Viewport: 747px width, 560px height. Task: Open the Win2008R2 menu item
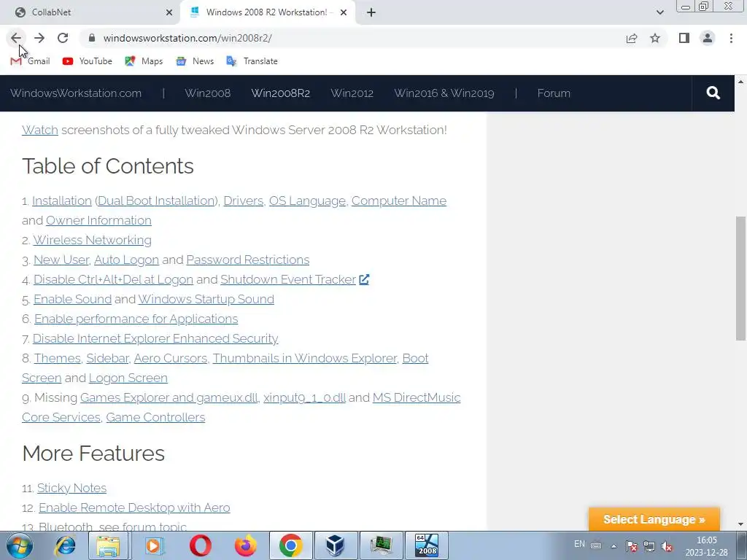(281, 93)
